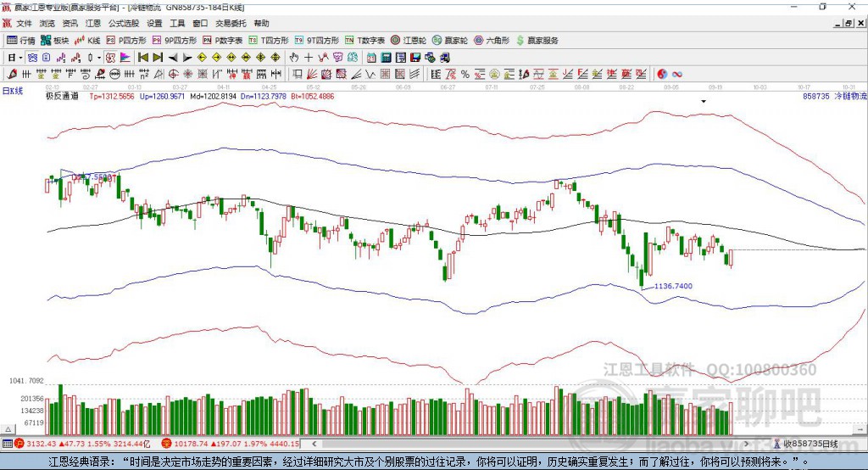868x470 pixels.
Task: Open the 赢家轮 wheel tool
Action: pos(449,41)
